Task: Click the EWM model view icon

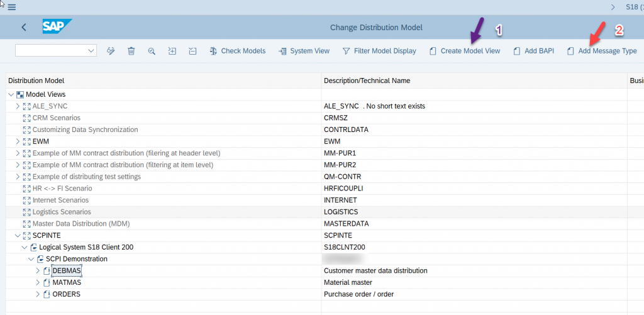Action: [x=27, y=141]
